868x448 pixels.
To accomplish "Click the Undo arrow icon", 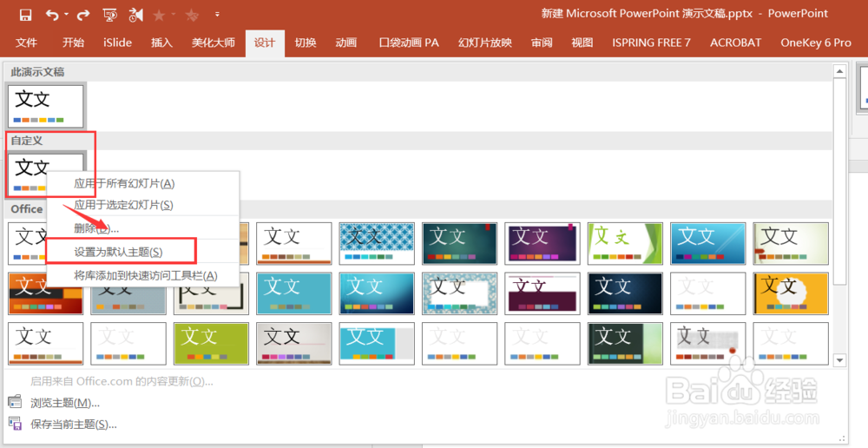I will (x=52, y=15).
